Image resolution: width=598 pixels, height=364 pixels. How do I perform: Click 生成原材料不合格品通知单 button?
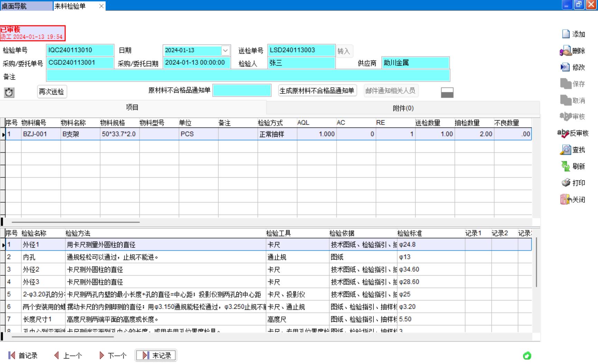(317, 91)
